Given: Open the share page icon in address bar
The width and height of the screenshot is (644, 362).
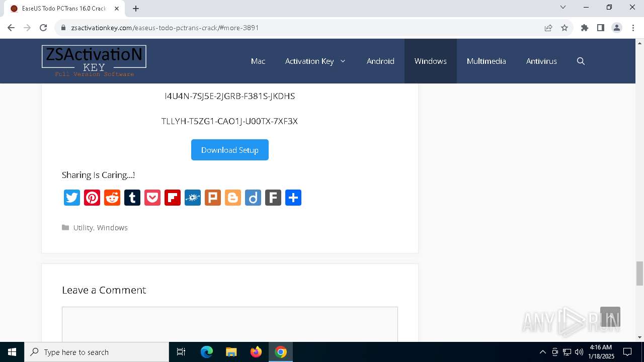Looking at the screenshot, I should 548,28.
